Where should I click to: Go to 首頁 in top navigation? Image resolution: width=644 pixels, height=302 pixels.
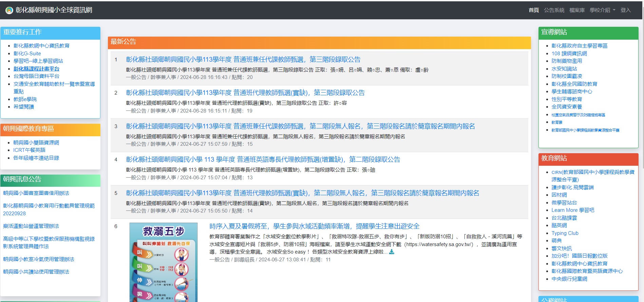(x=534, y=10)
